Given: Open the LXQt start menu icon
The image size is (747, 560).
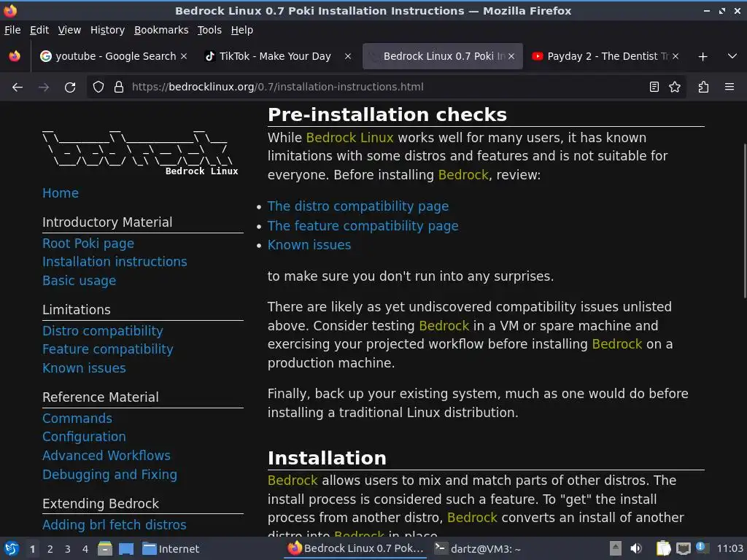Looking at the screenshot, I should click(x=12, y=548).
